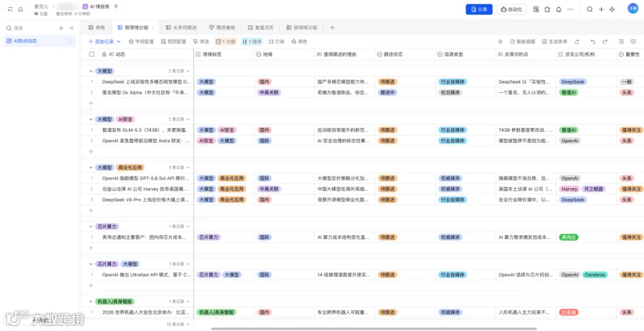Open the 15 条记录 total dropdown at bottom

(177, 325)
